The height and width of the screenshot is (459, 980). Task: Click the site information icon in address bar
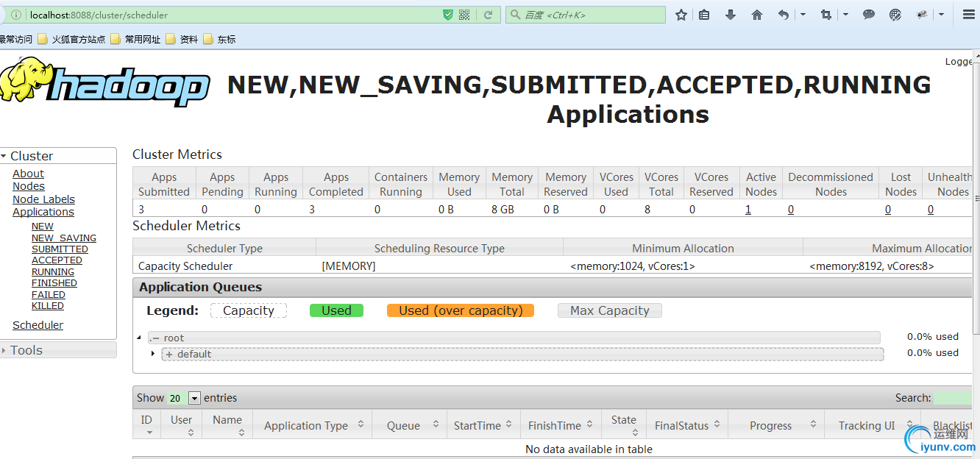click(x=16, y=15)
